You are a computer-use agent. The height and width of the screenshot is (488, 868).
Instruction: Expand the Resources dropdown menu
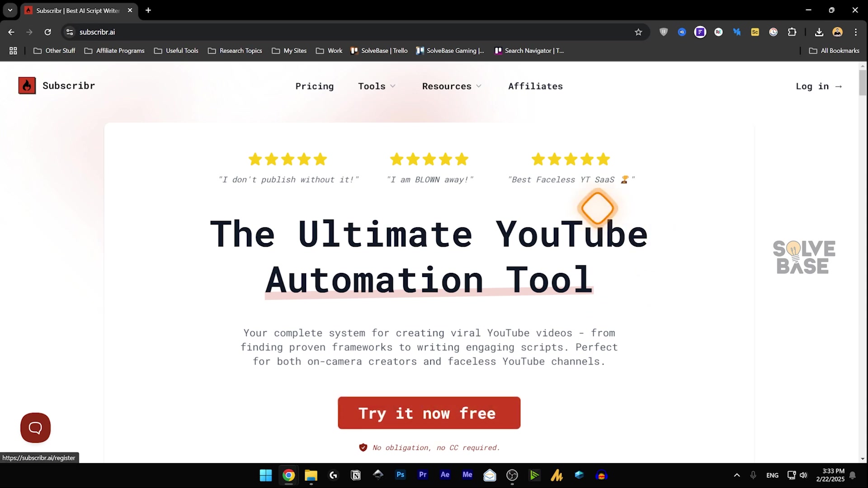[x=452, y=86]
